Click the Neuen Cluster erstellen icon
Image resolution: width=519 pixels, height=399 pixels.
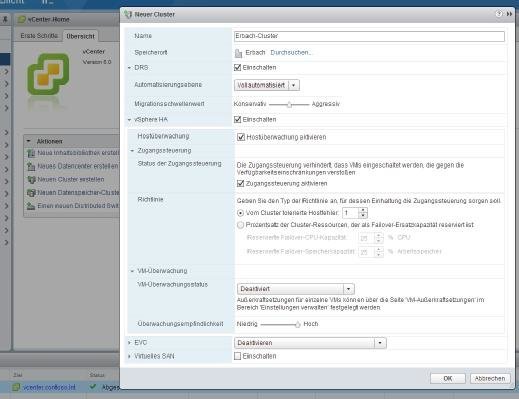coord(31,180)
